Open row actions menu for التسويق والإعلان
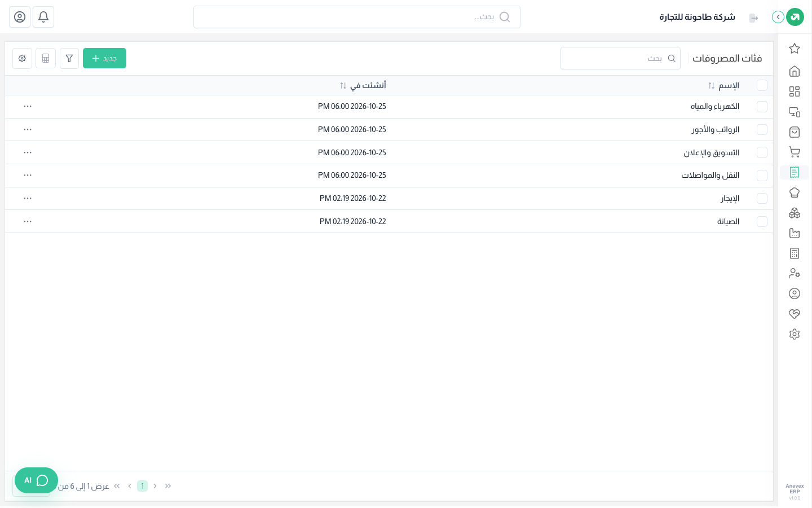 tap(28, 152)
